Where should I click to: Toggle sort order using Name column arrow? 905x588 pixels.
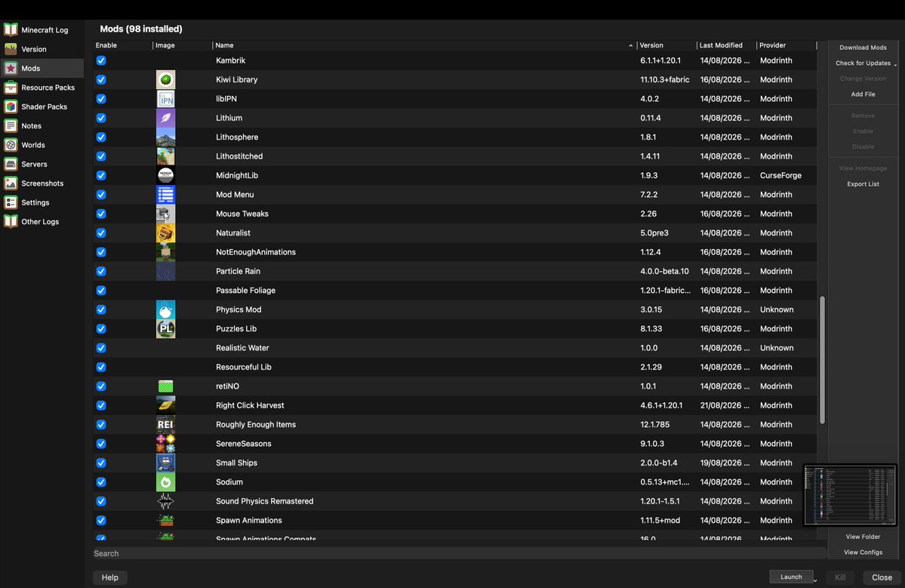pos(630,45)
